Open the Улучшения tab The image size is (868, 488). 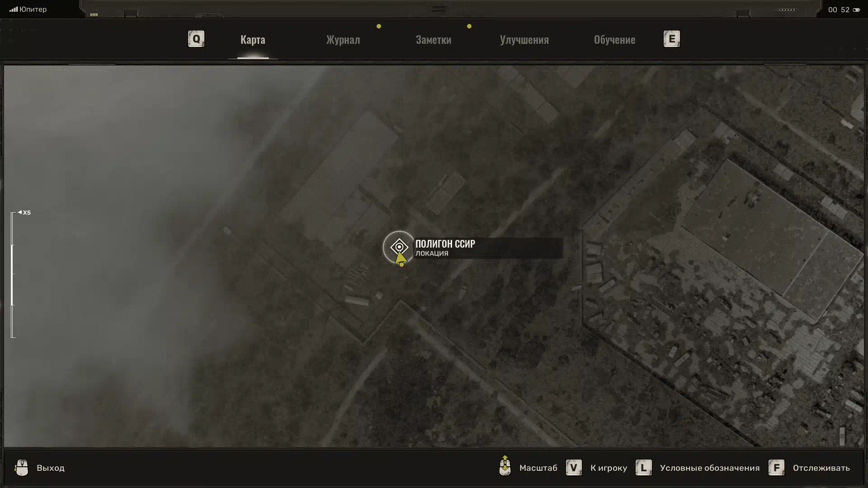[x=524, y=40]
